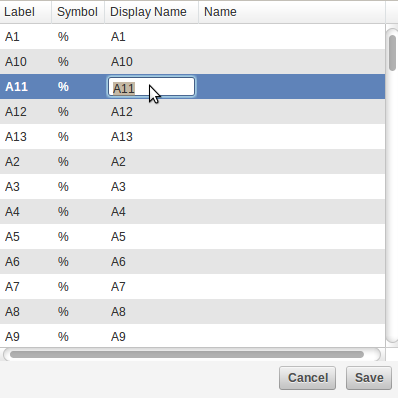Viewport: 398px width, 398px height.
Task: Select the A8 row label
Action: 12,312
